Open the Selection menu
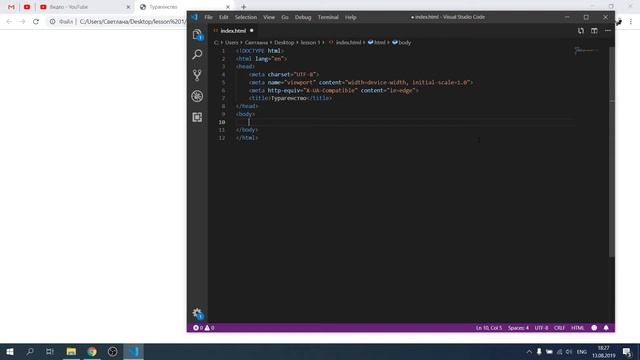Image resolution: width=640 pixels, height=360 pixels. (x=246, y=17)
